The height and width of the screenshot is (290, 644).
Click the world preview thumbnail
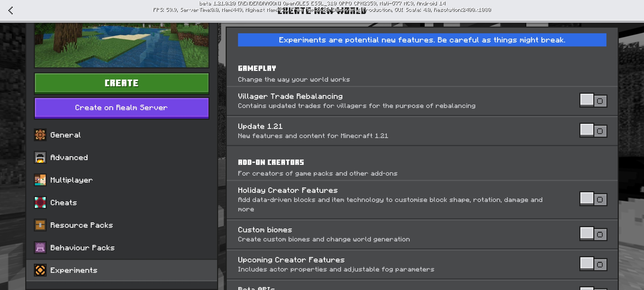tap(122, 45)
